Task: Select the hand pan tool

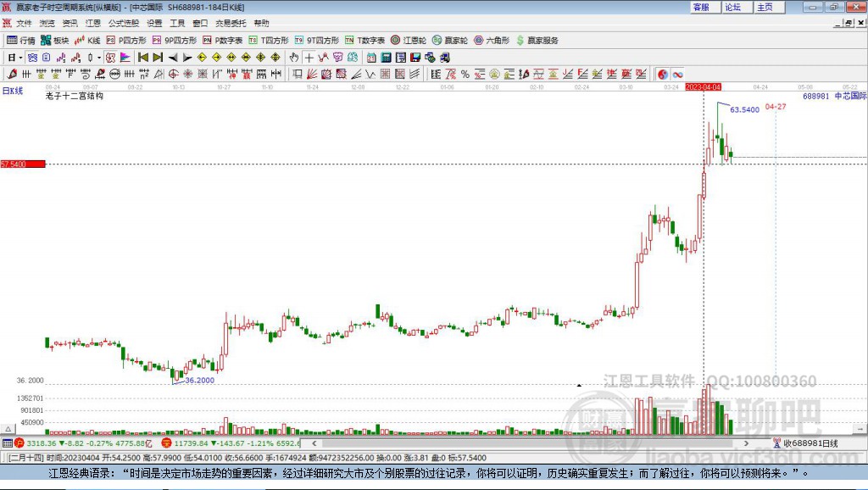Action: tap(294, 58)
